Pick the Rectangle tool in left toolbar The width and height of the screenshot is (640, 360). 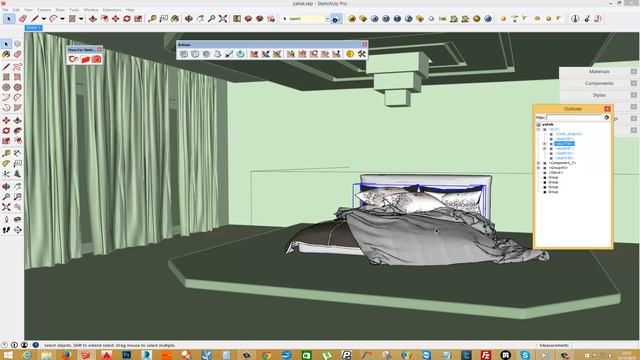click(6, 77)
